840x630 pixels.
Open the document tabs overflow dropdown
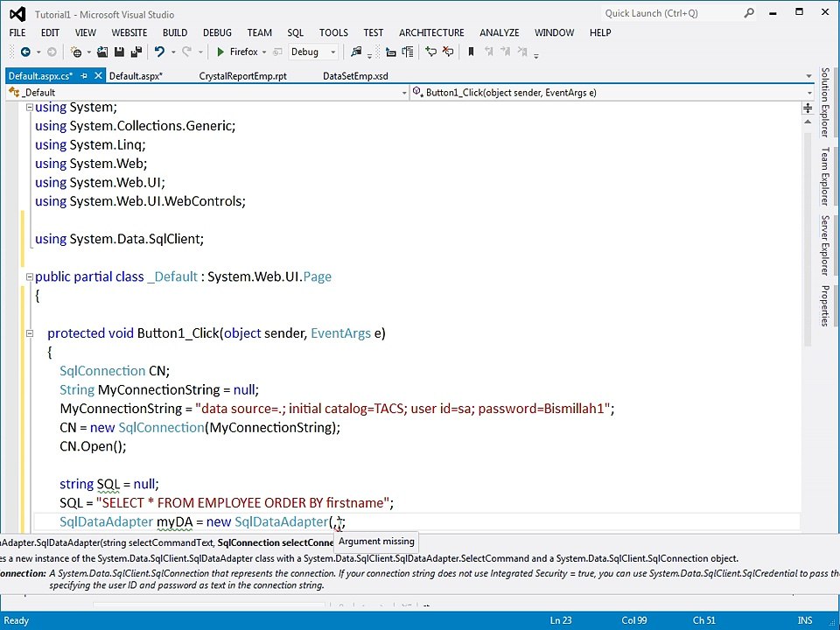coord(808,76)
